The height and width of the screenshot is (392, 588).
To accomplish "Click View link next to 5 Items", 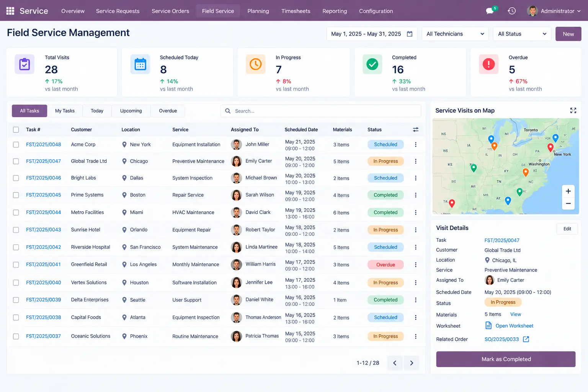I will tap(516, 314).
